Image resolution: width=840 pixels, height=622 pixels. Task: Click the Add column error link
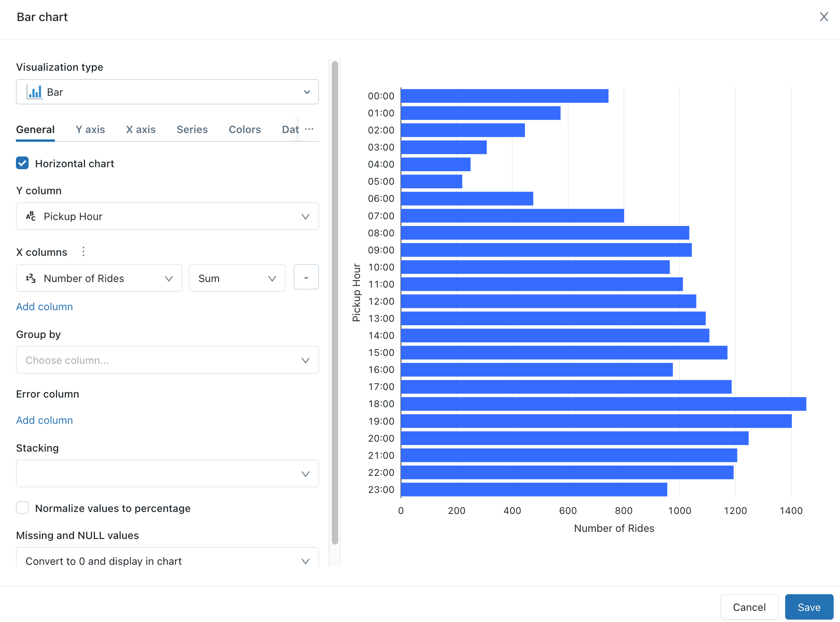coord(45,419)
